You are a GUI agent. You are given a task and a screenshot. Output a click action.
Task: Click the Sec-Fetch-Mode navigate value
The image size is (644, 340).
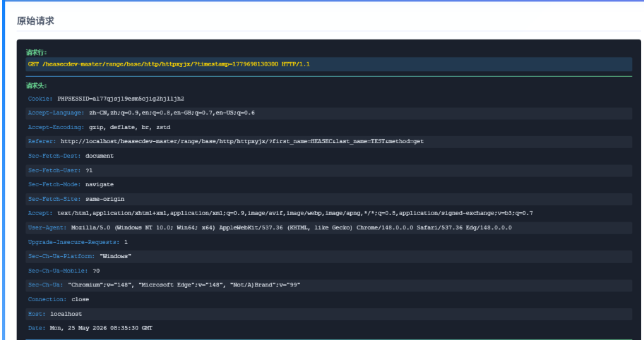coord(100,185)
